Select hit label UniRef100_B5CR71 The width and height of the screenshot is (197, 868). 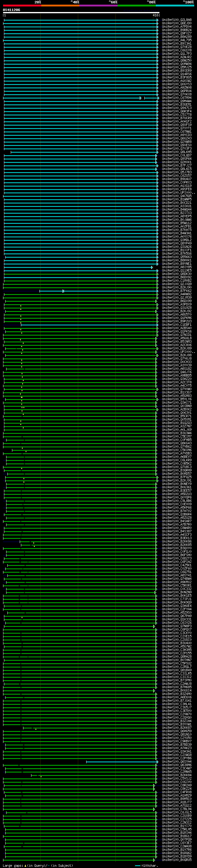point(176,416)
